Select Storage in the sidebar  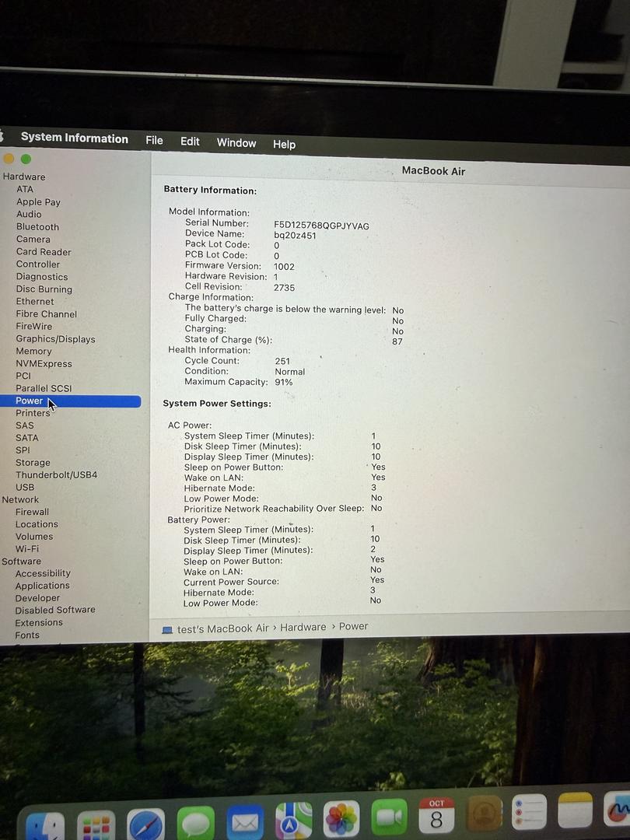point(33,462)
